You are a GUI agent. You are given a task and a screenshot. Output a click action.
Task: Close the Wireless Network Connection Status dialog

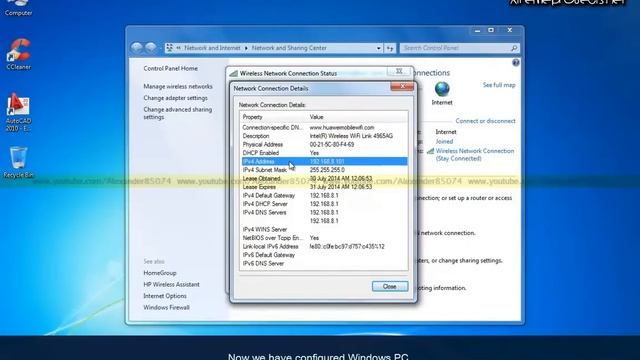click(x=399, y=71)
